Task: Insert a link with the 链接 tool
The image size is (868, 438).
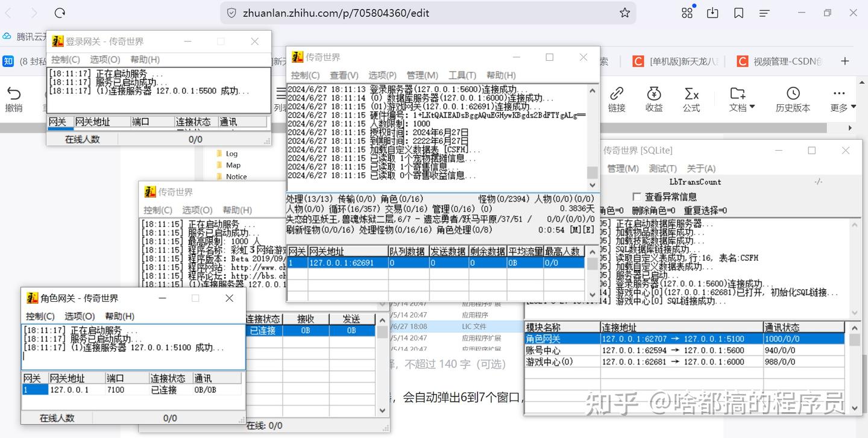Action: pyautogui.click(x=617, y=93)
